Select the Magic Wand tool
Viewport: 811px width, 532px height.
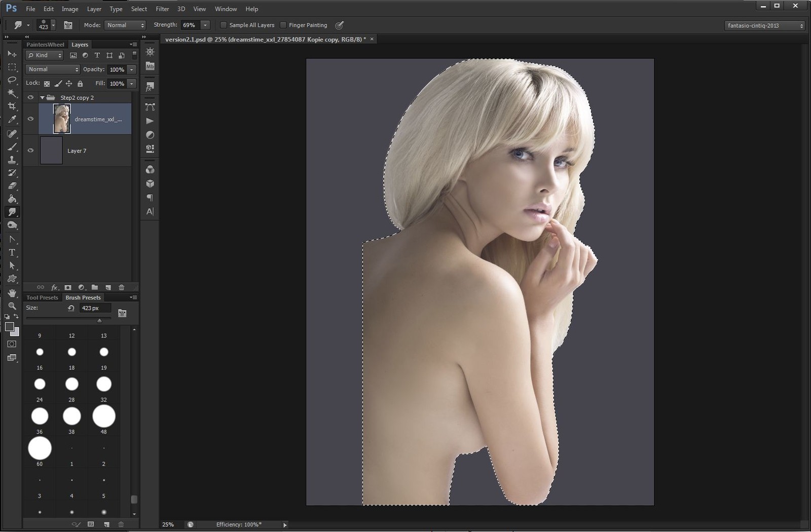[x=12, y=93]
